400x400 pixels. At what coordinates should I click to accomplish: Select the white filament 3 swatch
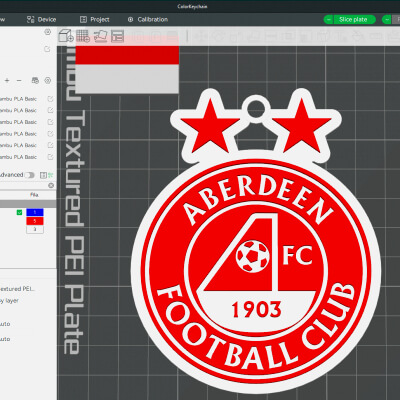pyautogui.click(x=35, y=229)
